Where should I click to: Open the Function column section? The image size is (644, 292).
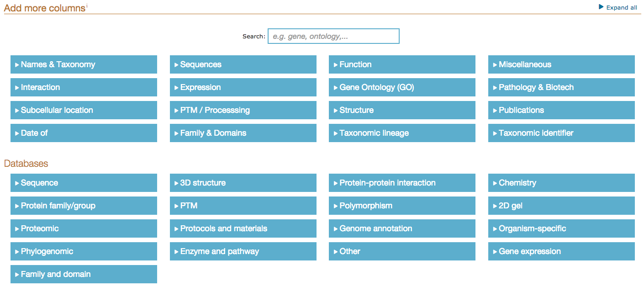click(x=402, y=64)
